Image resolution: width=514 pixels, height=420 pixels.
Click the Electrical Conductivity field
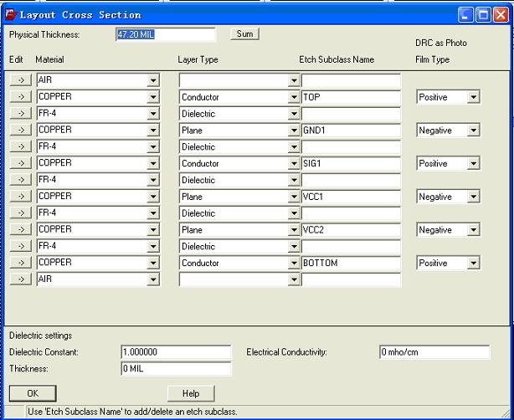point(434,352)
